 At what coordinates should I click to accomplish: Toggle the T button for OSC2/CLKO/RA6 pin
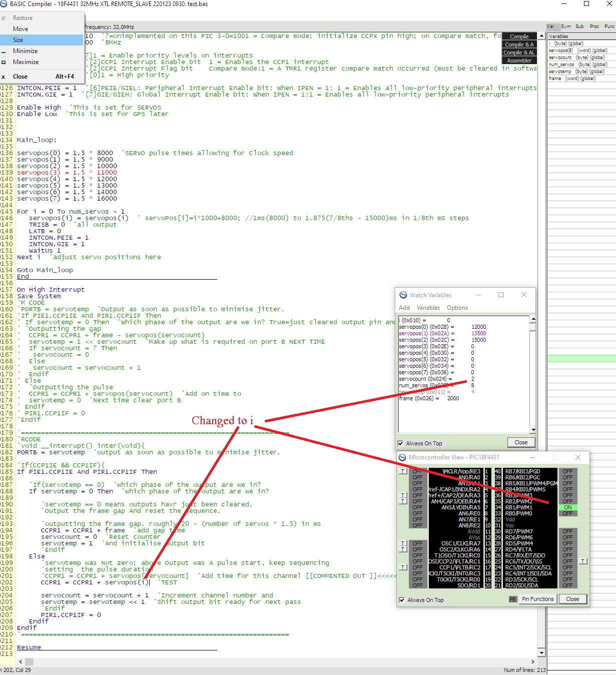pos(403,549)
